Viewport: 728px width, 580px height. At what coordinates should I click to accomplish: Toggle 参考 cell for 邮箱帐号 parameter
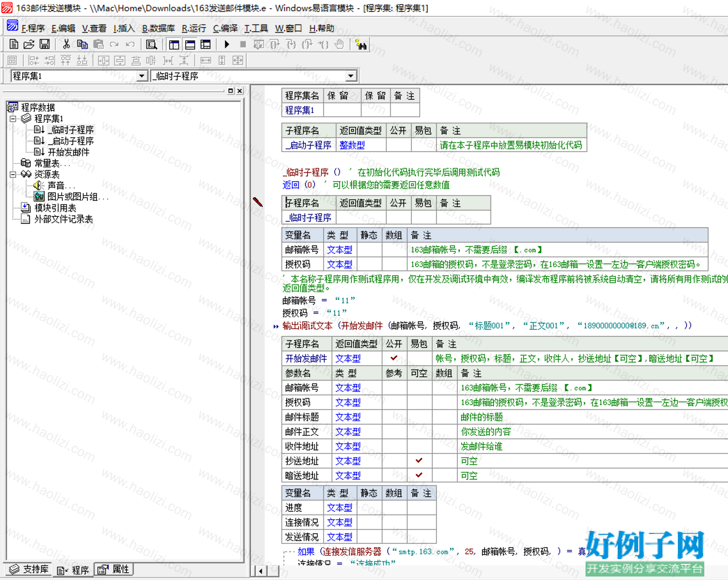[x=394, y=388]
